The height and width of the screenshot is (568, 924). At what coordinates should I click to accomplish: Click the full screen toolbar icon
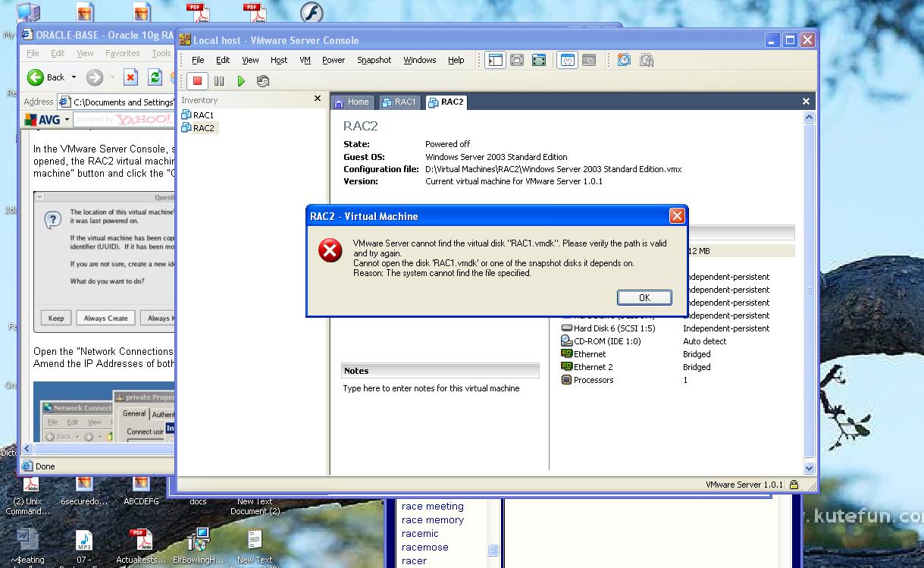coord(538,60)
